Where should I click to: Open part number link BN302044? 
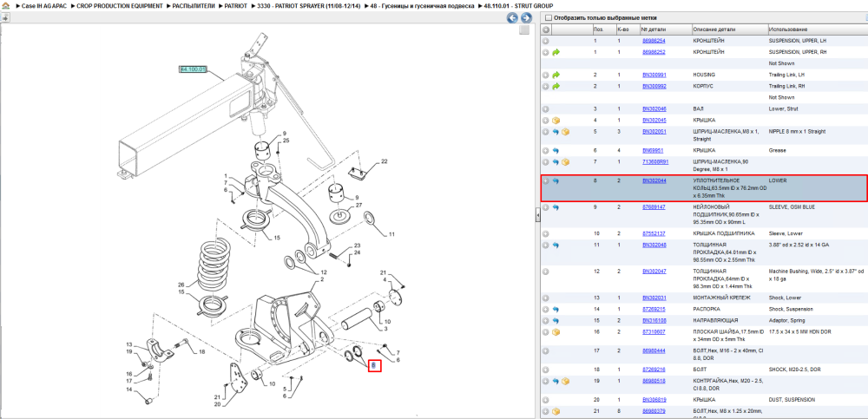coord(654,181)
